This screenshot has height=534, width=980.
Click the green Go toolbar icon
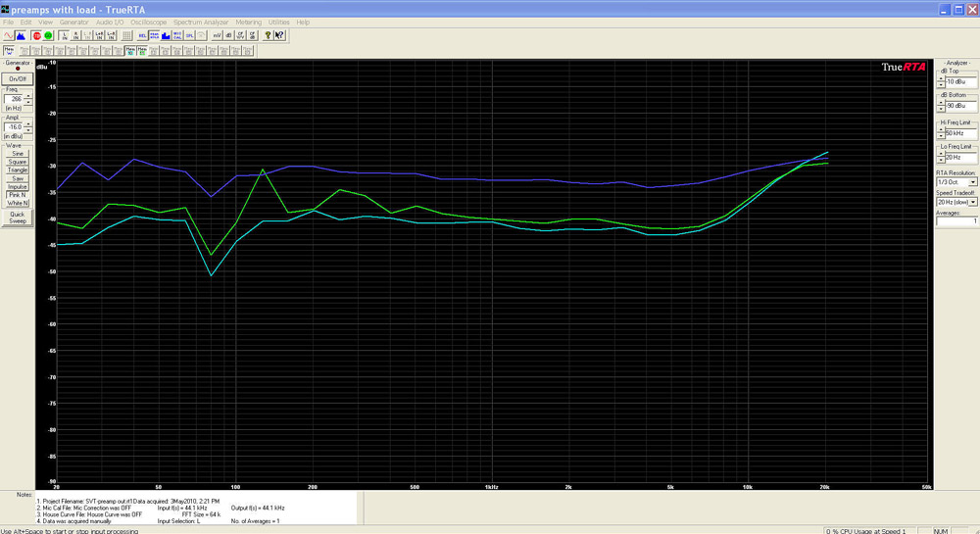(x=48, y=35)
